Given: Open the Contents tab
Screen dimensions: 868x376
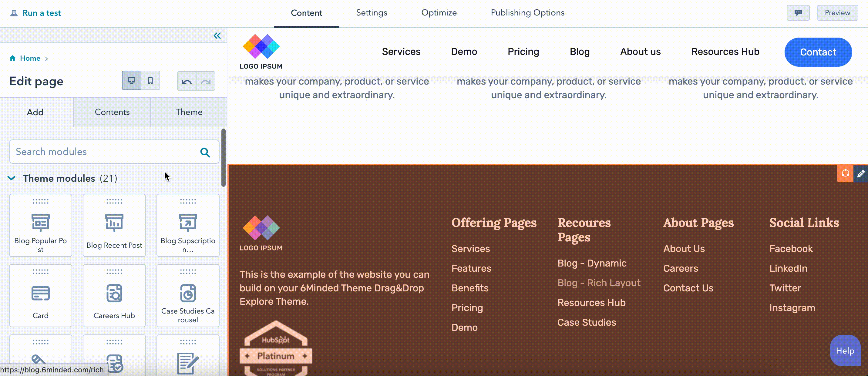Looking at the screenshot, I should pos(112,112).
